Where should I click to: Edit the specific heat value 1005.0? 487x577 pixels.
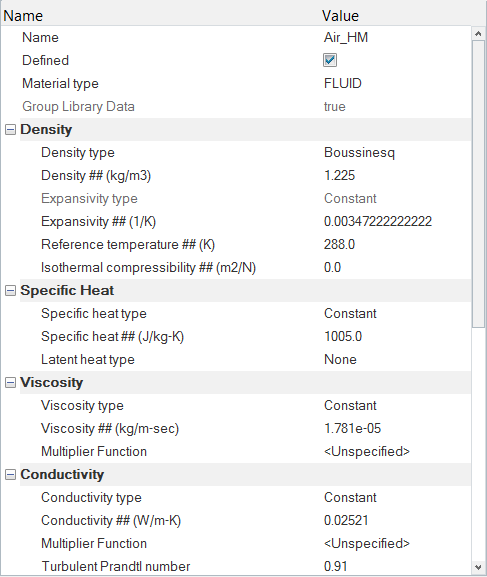[x=343, y=337]
